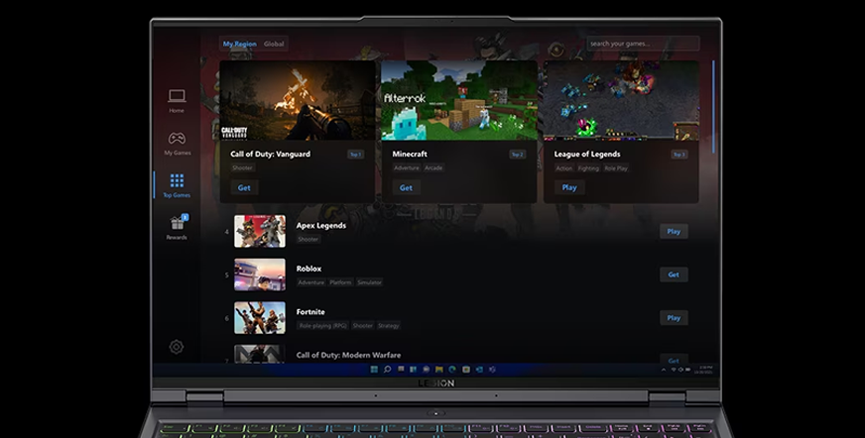The image size is (865, 438).
Task: Open Call of Duty: Vanguard cover image
Action: (x=297, y=100)
